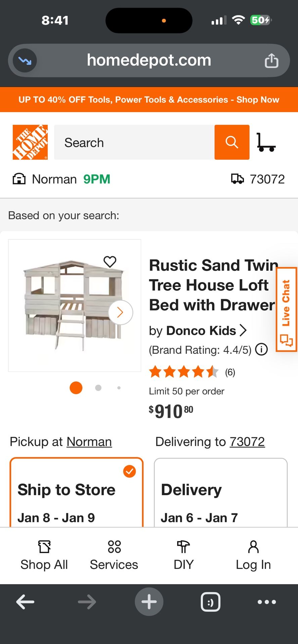Choose the Delivery fulfillment option
The image size is (298, 644).
tap(220, 492)
